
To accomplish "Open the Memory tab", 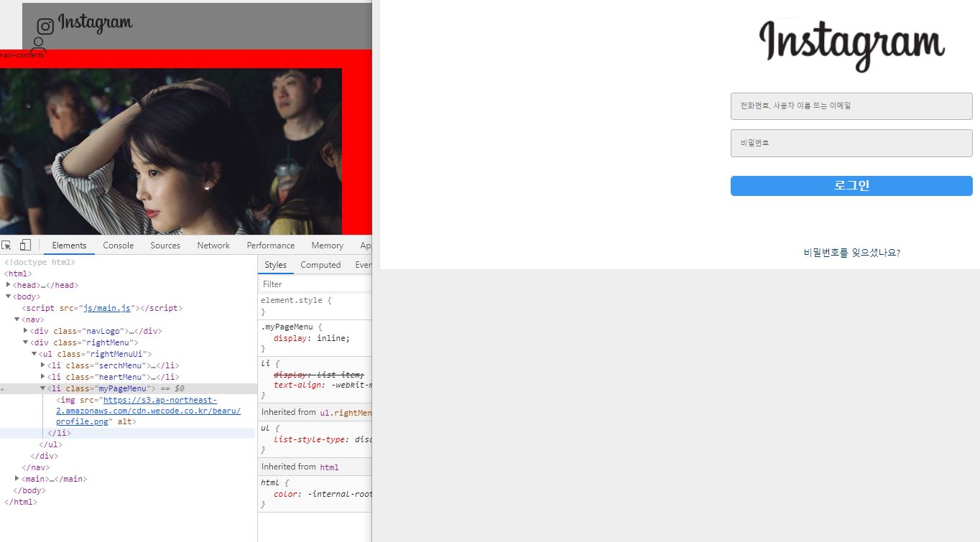I will (327, 245).
